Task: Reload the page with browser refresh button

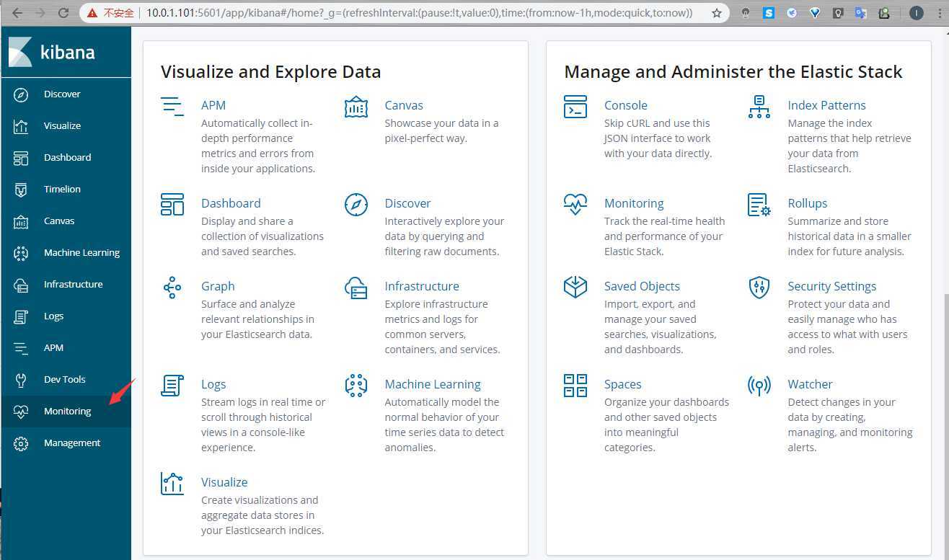Action: [x=63, y=13]
